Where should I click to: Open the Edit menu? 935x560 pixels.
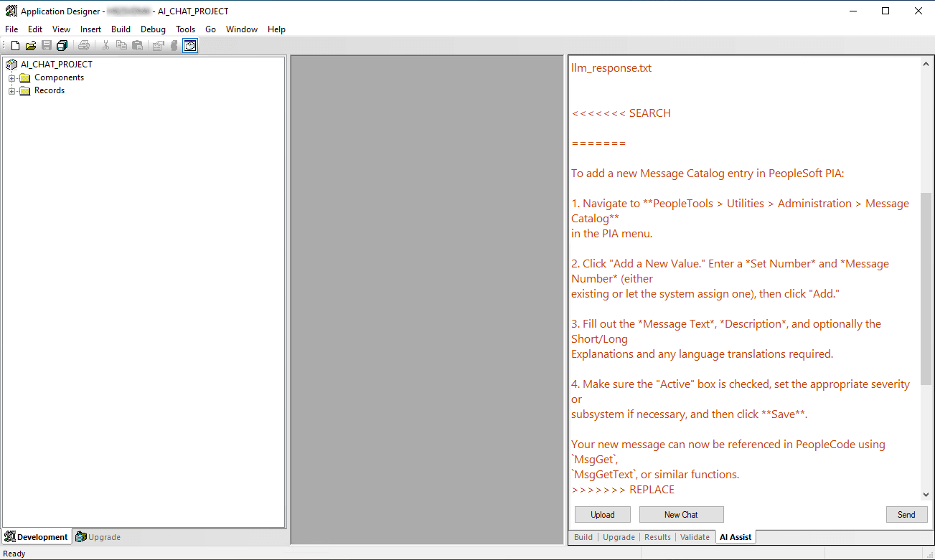[x=35, y=29]
